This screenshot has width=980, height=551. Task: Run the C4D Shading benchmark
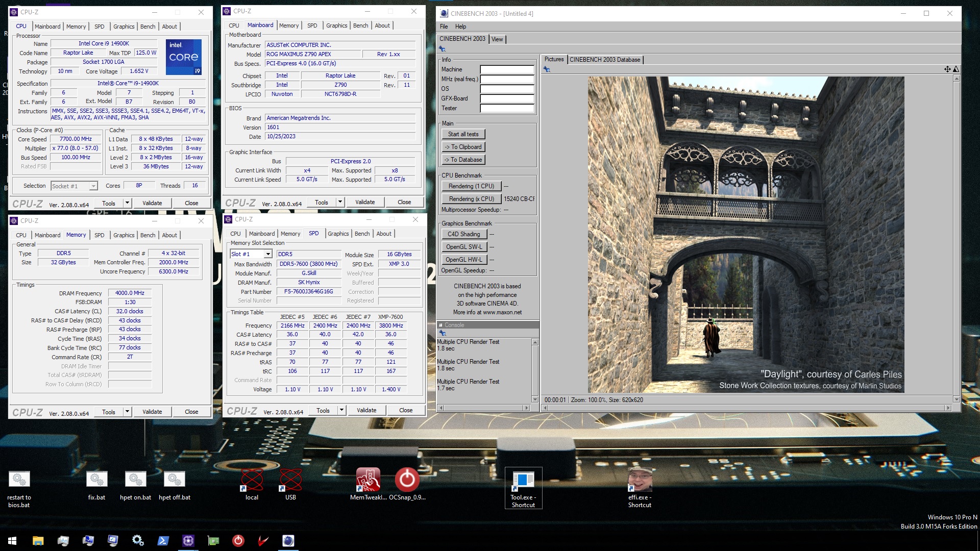point(464,234)
